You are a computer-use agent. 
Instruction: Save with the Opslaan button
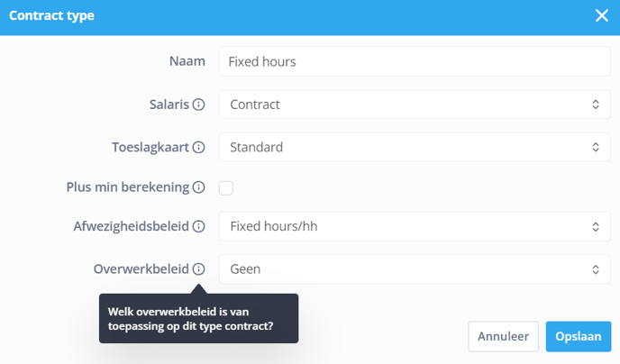[x=579, y=336]
